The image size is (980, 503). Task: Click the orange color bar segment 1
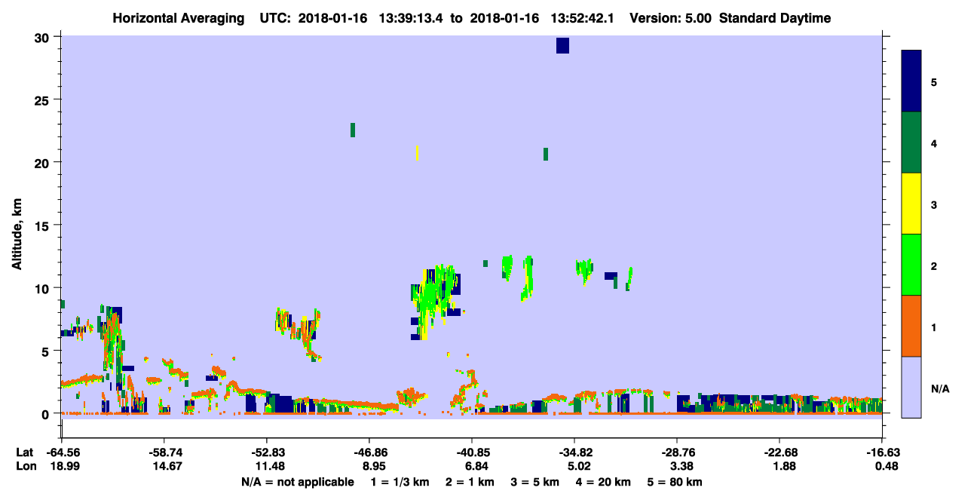click(x=911, y=326)
